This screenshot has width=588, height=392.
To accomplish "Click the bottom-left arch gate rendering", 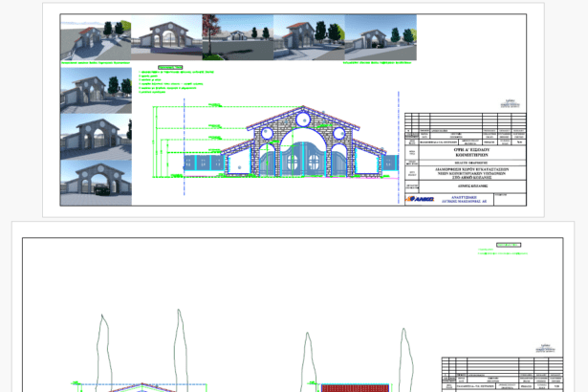I will tap(95, 181).
